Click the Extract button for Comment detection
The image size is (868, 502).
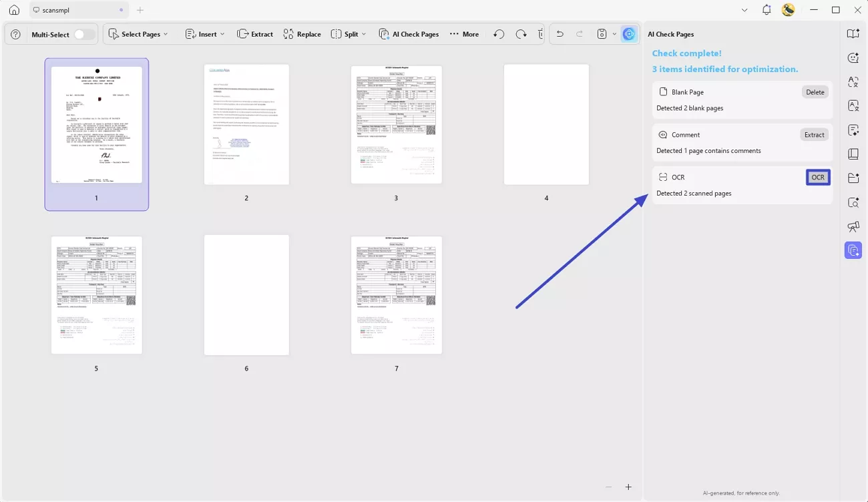point(814,134)
